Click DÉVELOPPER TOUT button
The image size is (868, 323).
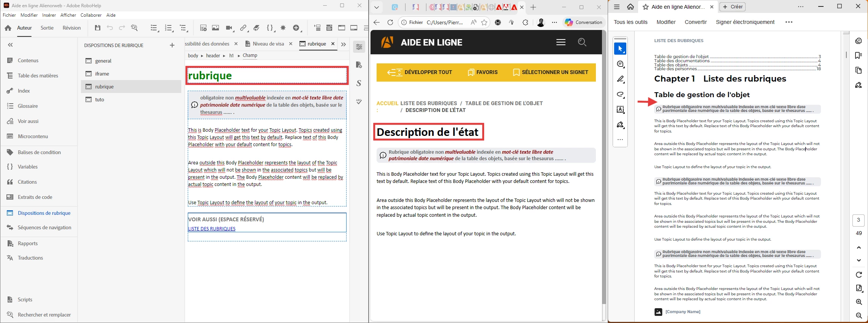420,72
